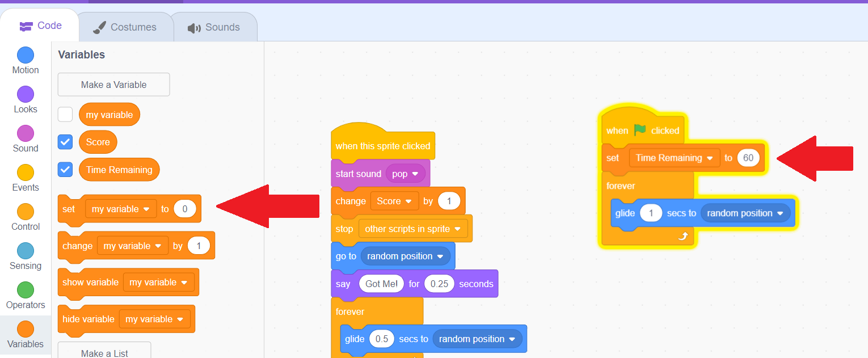This screenshot has height=358, width=868.
Task: Click show variable block label
Action: pyautogui.click(x=90, y=282)
